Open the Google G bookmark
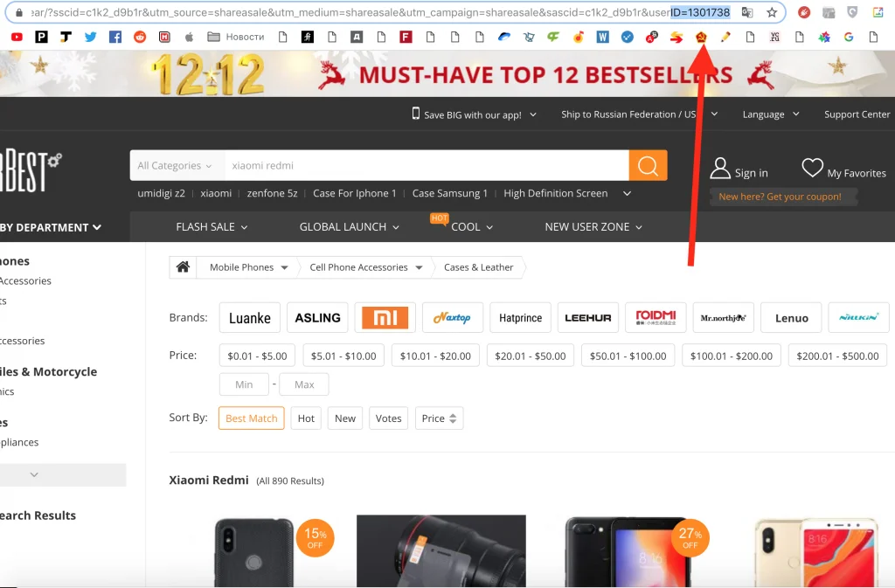The image size is (895, 588). (x=849, y=37)
